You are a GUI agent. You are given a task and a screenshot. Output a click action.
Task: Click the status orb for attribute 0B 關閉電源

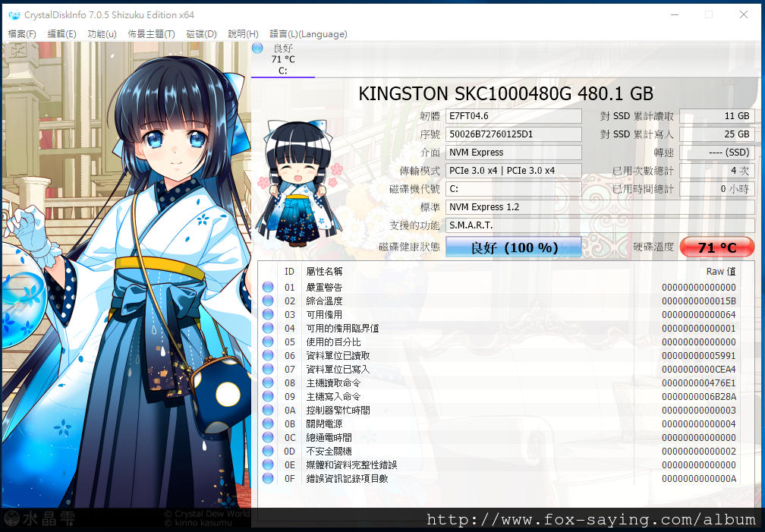click(x=268, y=423)
